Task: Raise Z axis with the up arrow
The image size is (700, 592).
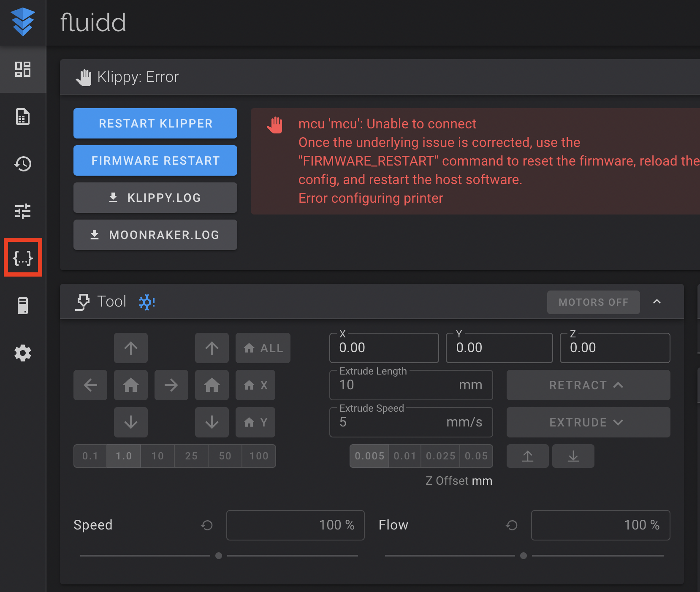Action: click(212, 348)
